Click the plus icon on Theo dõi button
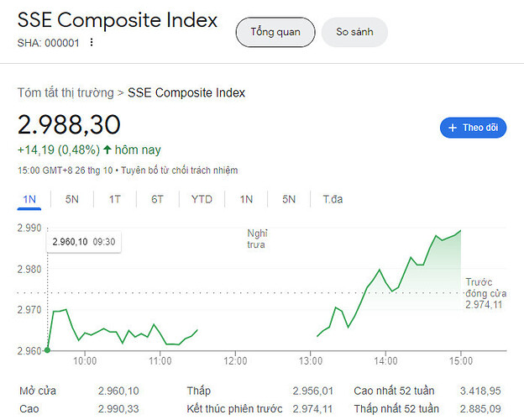This screenshot has width=524, height=420. 453,128
